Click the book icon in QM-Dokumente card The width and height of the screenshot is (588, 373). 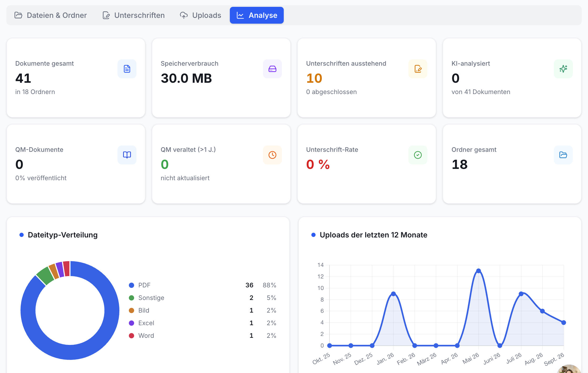point(127,155)
